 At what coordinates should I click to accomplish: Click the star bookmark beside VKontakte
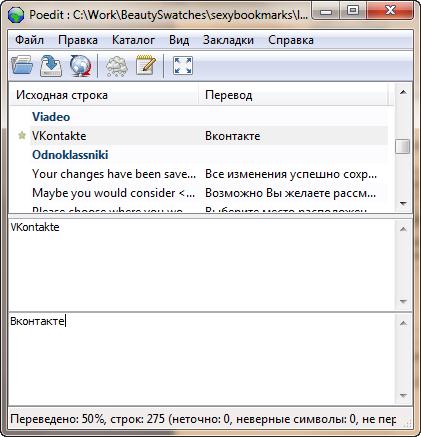pyautogui.click(x=22, y=135)
